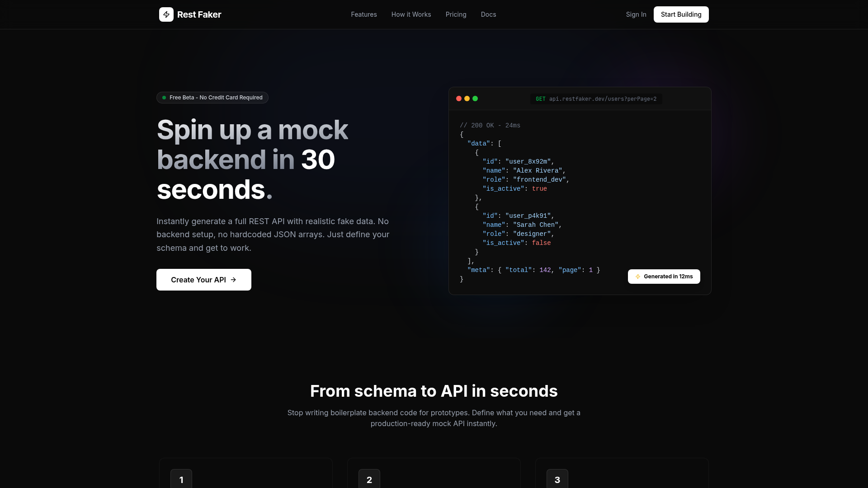This screenshot has height=488, width=868.
Task: Click the green status dot in Free Beta badge
Action: [164, 98]
